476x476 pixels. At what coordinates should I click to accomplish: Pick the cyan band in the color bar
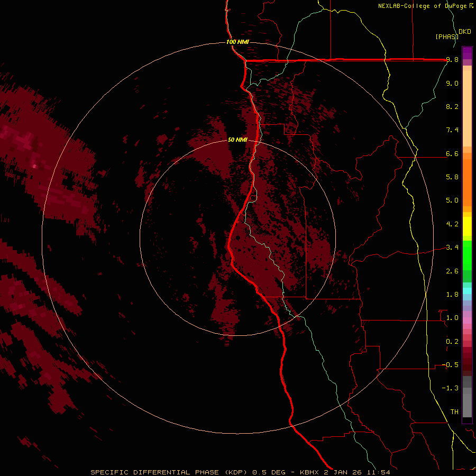(x=467, y=291)
